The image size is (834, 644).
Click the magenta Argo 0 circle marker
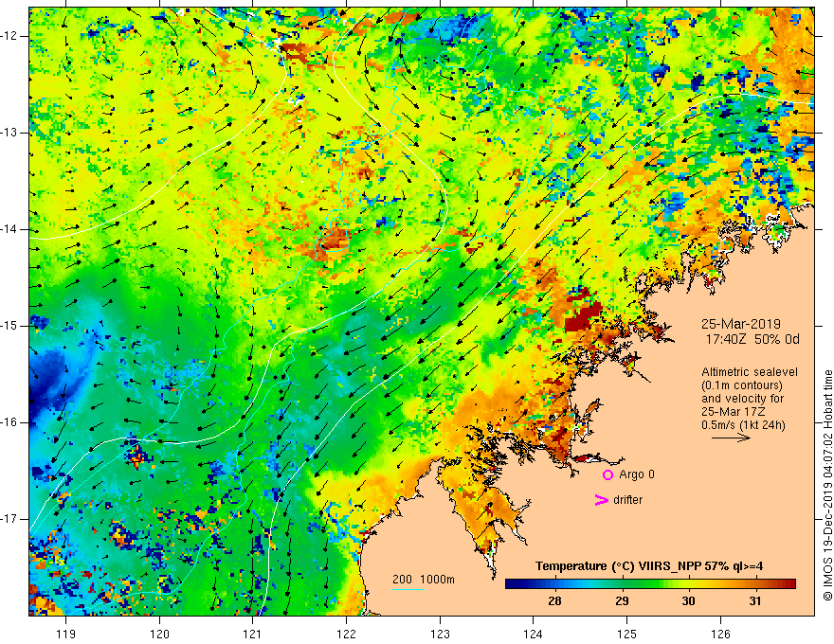click(607, 474)
